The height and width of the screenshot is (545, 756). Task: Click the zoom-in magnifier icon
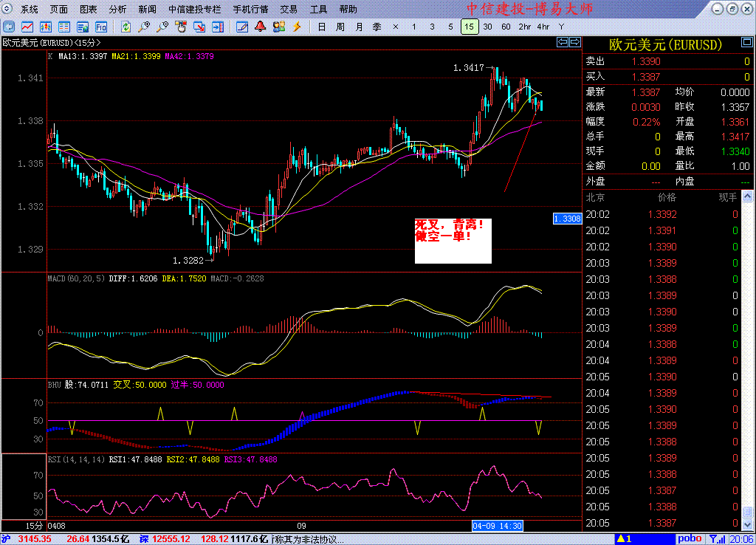point(144,27)
